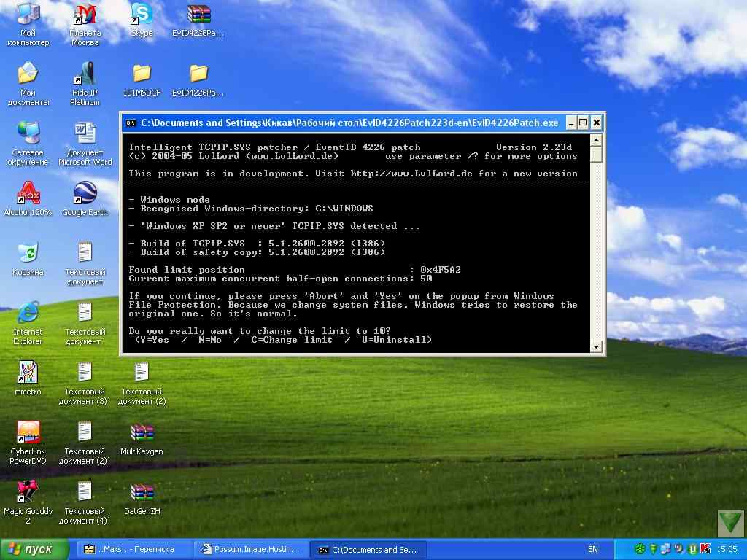Select the Текстовый документ (3) file
The width and height of the screenshot is (747, 560).
point(85,382)
